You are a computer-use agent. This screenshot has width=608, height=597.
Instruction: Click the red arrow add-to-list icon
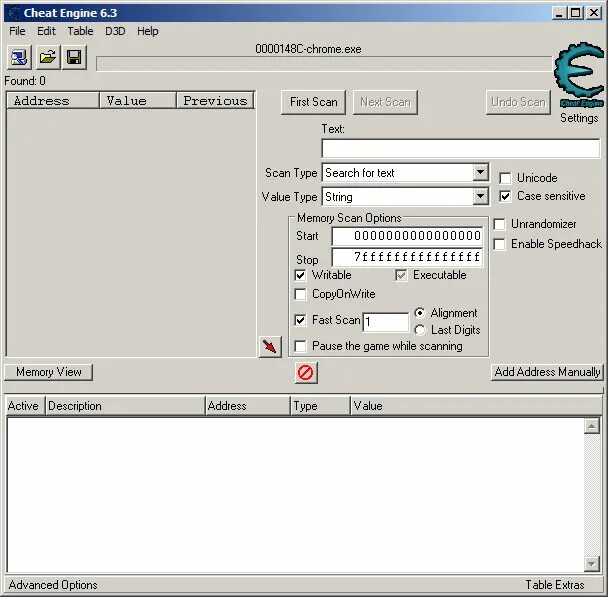[270, 346]
